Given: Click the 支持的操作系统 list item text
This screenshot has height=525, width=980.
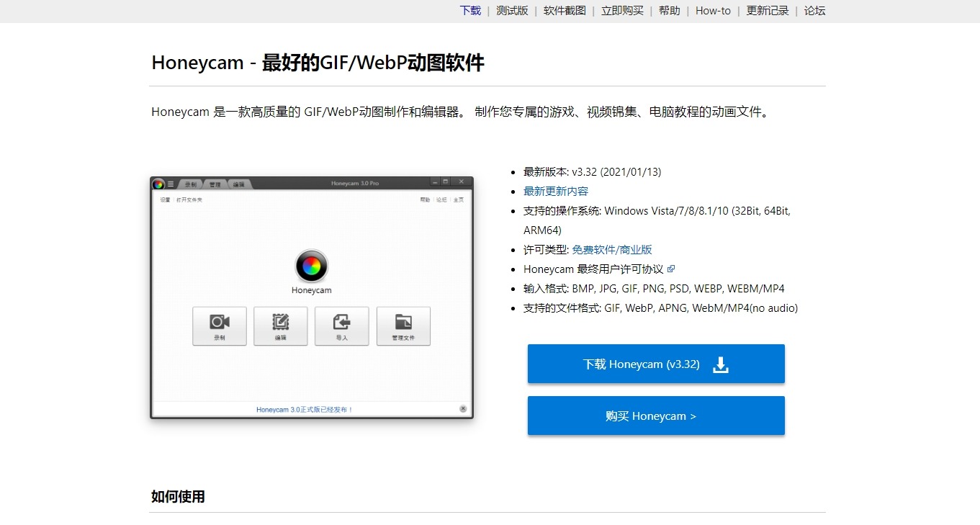Looking at the screenshot, I should (x=657, y=220).
